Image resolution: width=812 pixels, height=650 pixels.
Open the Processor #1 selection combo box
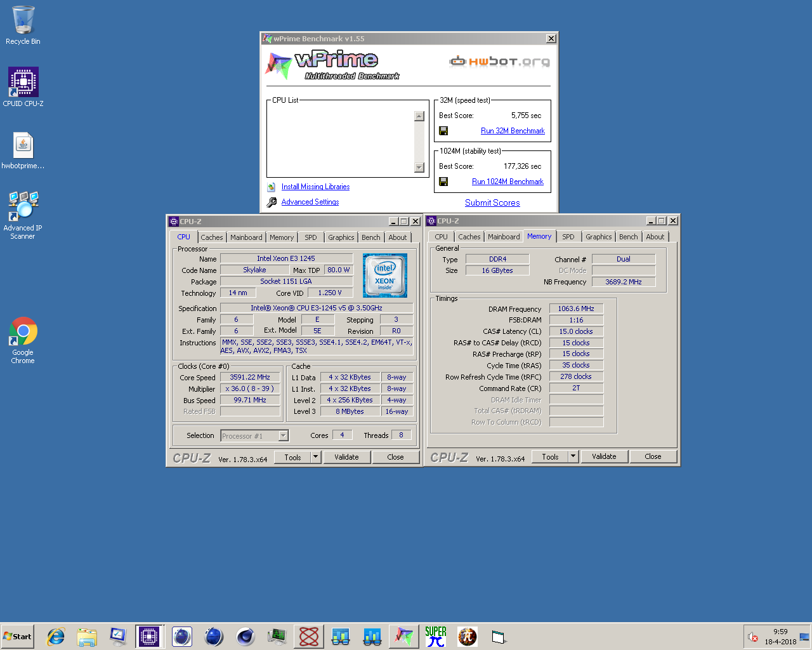(x=254, y=435)
